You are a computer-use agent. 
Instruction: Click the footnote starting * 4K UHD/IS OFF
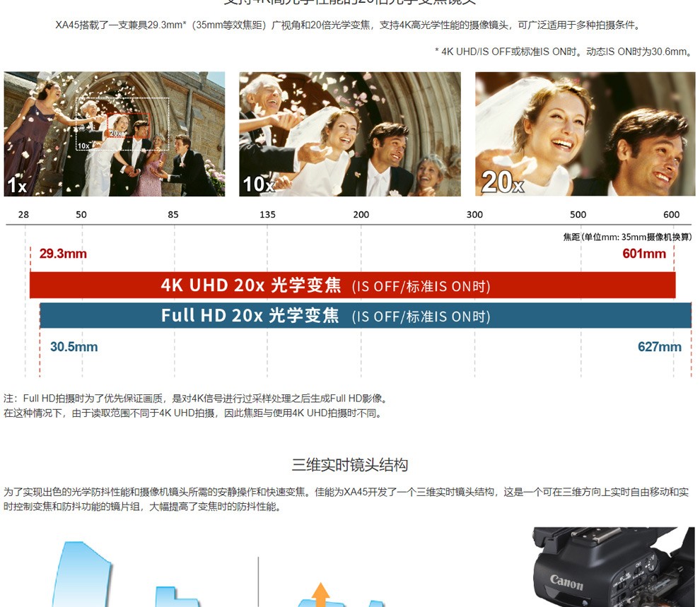564,52
